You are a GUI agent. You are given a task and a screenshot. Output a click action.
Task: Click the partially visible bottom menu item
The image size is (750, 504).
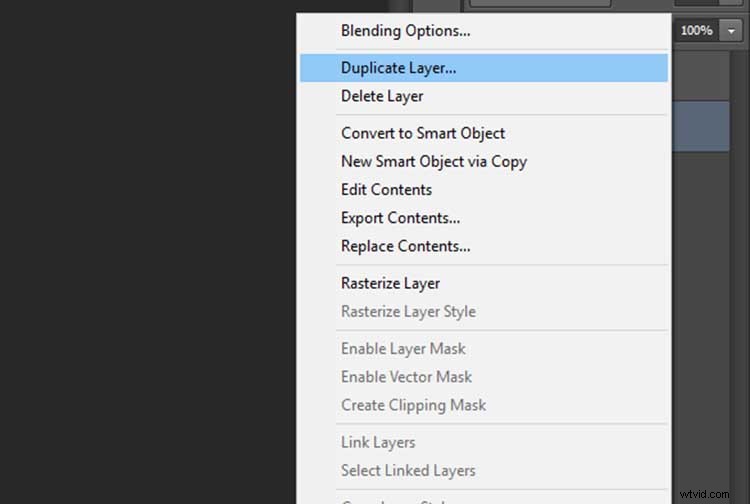[400, 499]
